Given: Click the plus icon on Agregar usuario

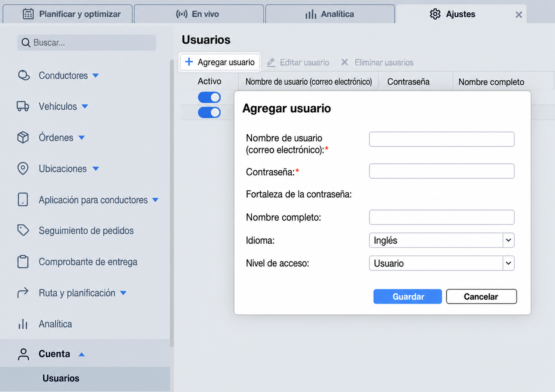Looking at the screenshot, I should (x=189, y=62).
